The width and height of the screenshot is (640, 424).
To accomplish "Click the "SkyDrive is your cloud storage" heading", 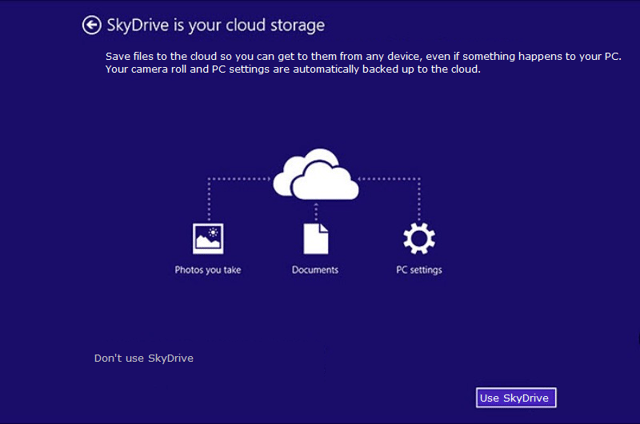I will click(216, 25).
